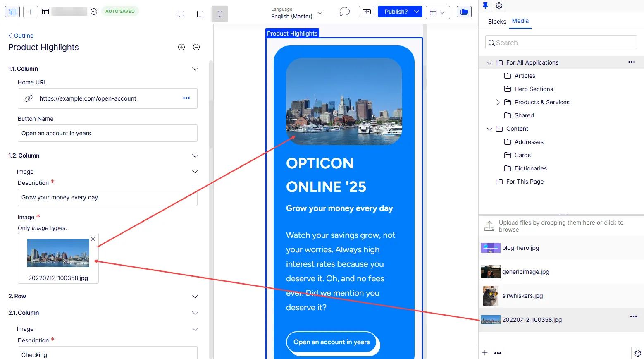Viewport: 644px width, 359px height.
Task: Toggle the assets folder panel button
Action: (x=464, y=12)
